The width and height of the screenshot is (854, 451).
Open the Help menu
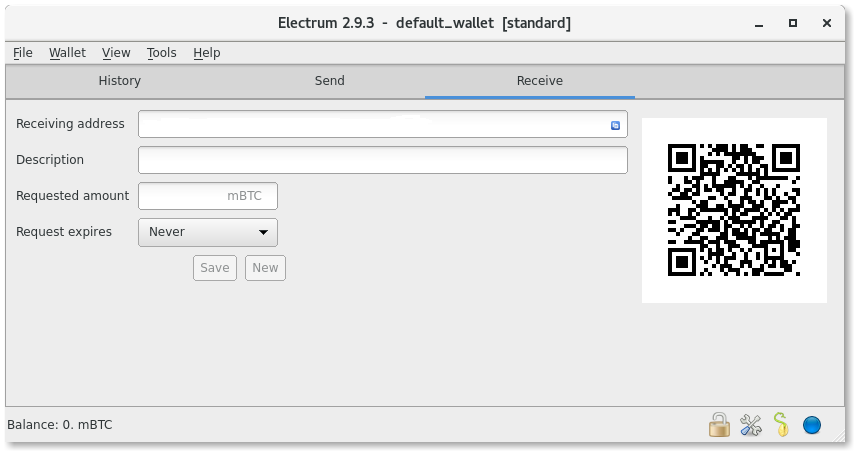click(206, 53)
